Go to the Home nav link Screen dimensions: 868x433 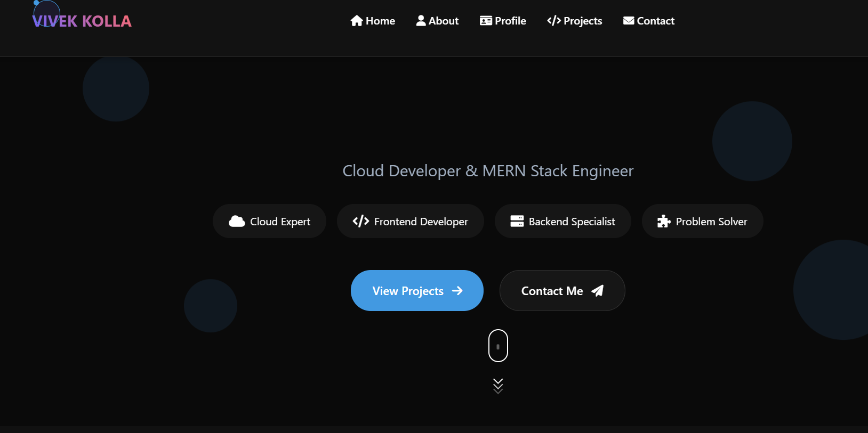click(x=373, y=21)
